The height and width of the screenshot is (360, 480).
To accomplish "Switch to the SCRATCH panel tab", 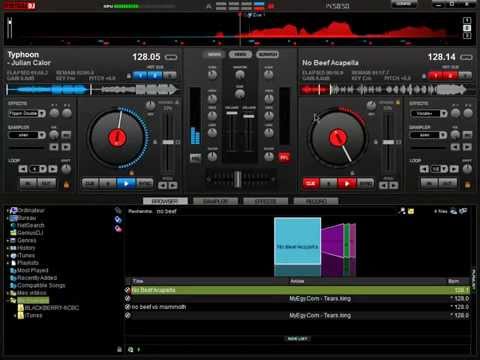I will (x=267, y=54).
